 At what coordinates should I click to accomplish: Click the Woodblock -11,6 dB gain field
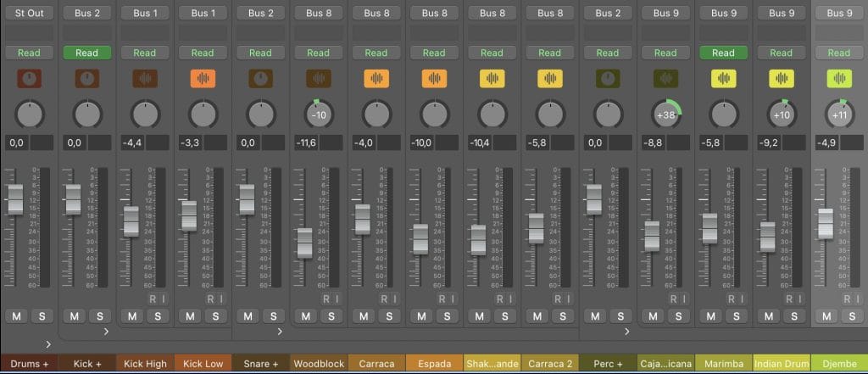point(309,143)
